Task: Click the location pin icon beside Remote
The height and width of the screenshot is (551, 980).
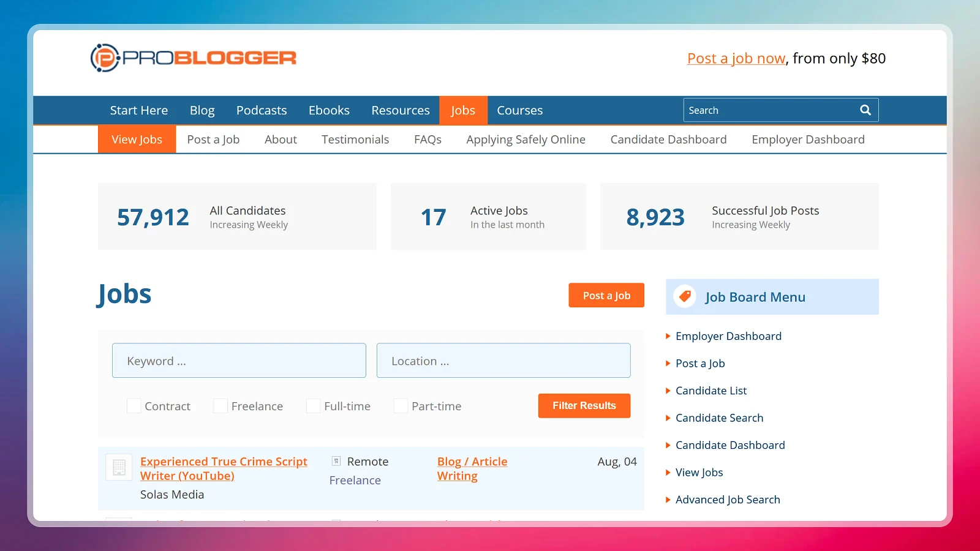Action: (336, 461)
